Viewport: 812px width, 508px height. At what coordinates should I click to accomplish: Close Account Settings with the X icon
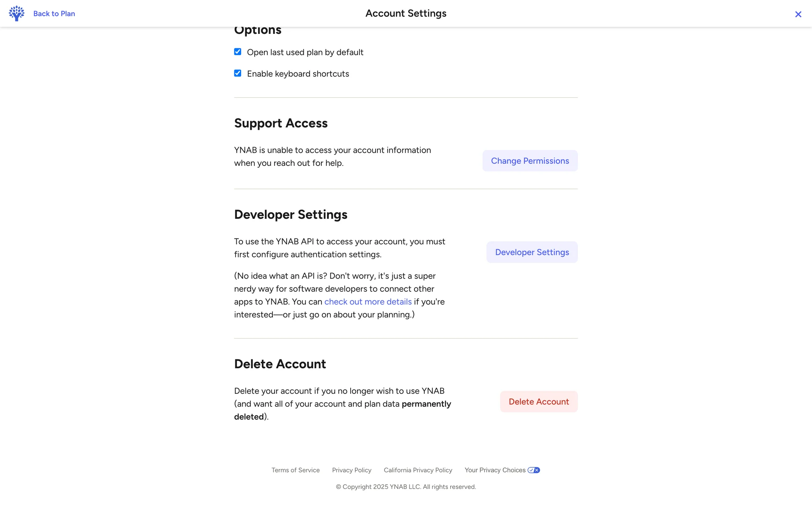[798, 14]
